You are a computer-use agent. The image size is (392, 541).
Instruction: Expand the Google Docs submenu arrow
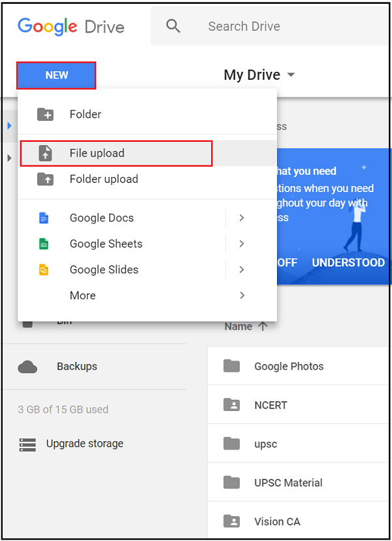click(x=242, y=218)
